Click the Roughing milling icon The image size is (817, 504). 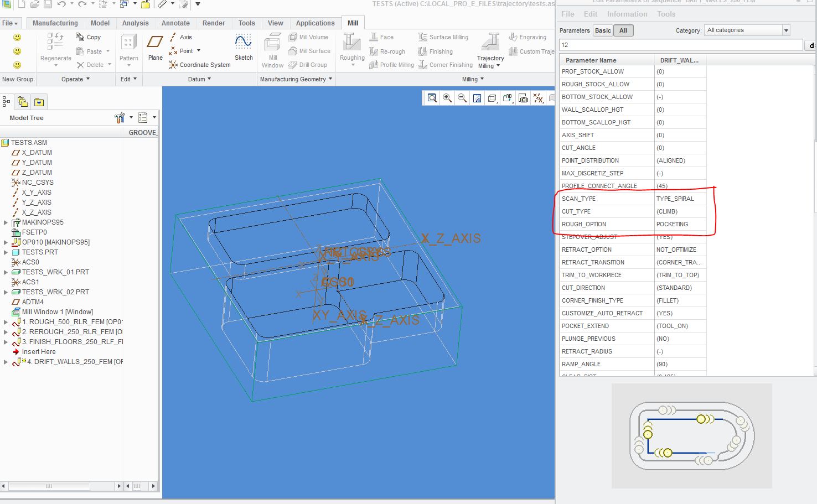tap(352, 42)
